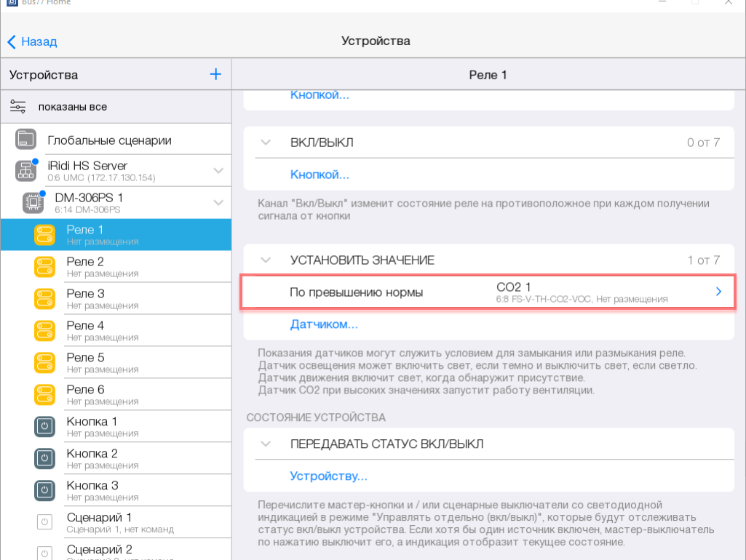This screenshot has width=746, height=560.
Task: Collapse ПЕРЕДАВАТЬ СТАТУС ВКЛ/ВЫКЛ section
Action: 266,444
